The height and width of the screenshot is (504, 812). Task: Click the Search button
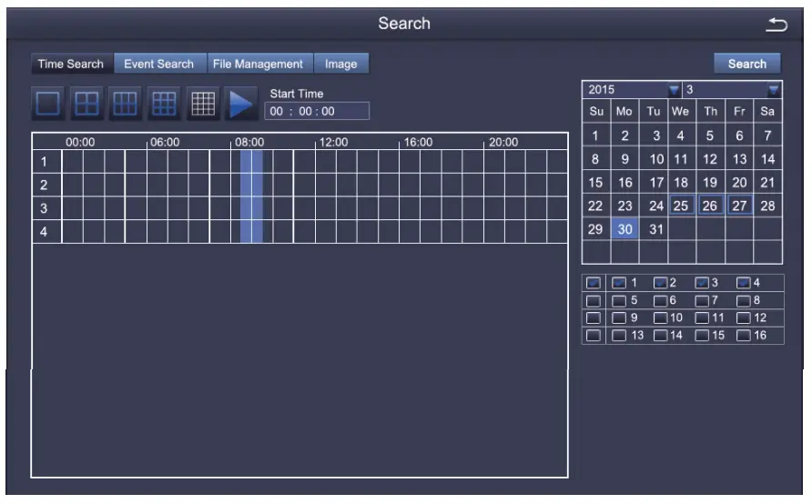coord(746,64)
